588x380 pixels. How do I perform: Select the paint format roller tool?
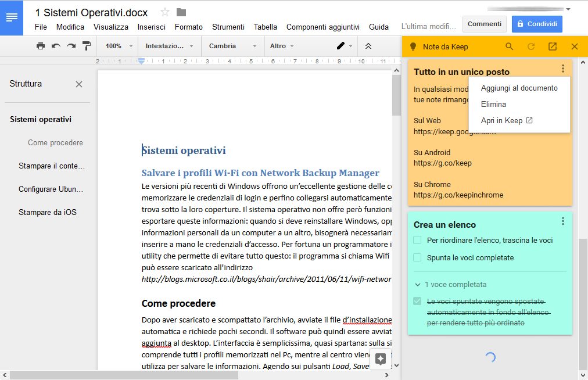pyautogui.click(x=87, y=46)
